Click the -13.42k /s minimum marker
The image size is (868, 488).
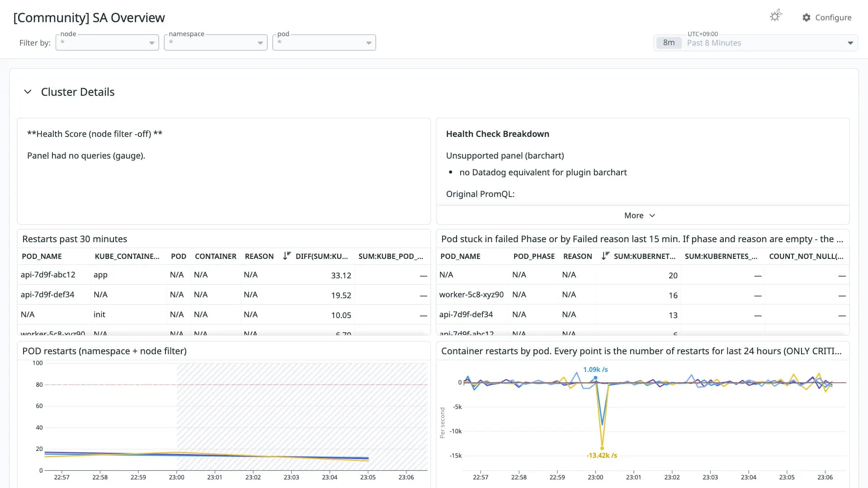pos(602,448)
